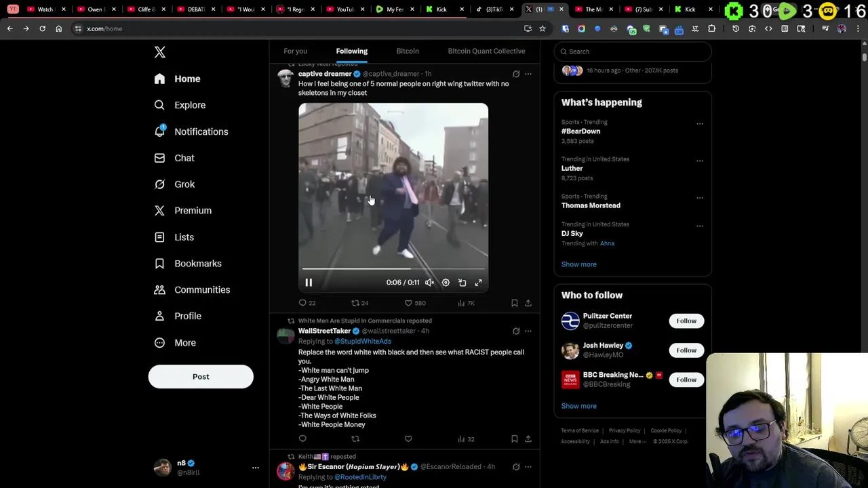Like the captive dreamer post
868x488 pixels.
coord(408,303)
